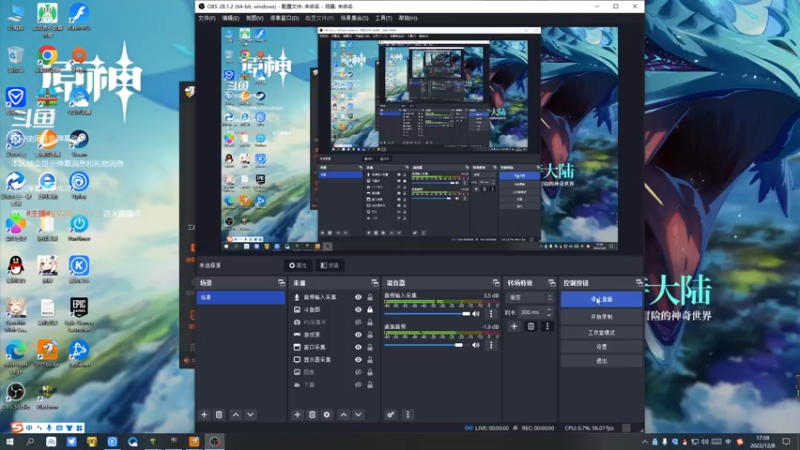Screen dimensions: 800x450
Task: Open transition three-dot options menu
Action: click(547, 326)
